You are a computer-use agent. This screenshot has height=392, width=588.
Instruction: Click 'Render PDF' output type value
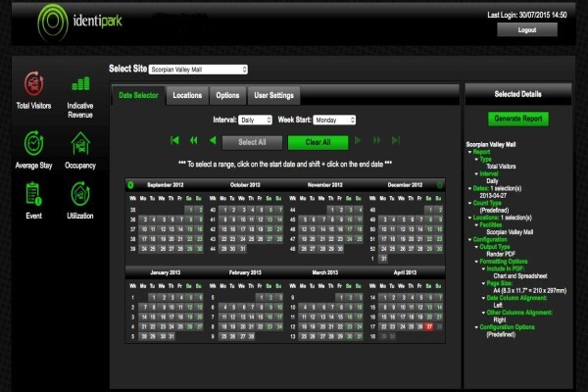(x=501, y=254)
